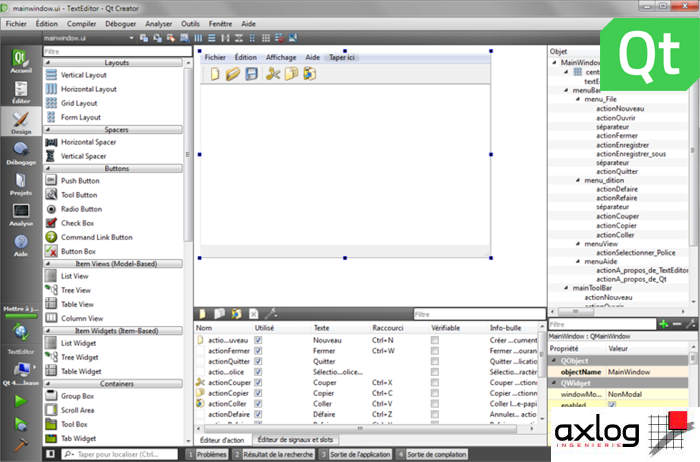Open the Fichier menu in Qt Creator
Viewport: 700px width, 462px height.
click(x=16, y=24)
